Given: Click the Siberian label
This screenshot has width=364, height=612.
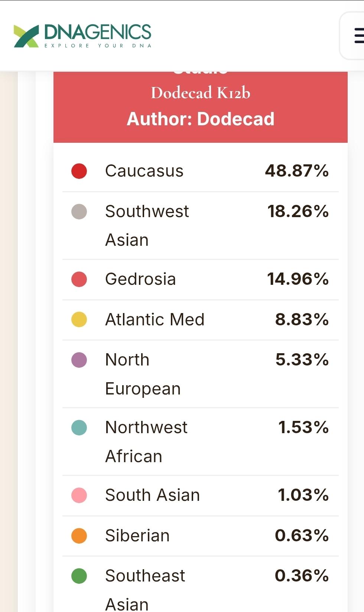Looking at the screenshot, I should (x=137, y=536).
